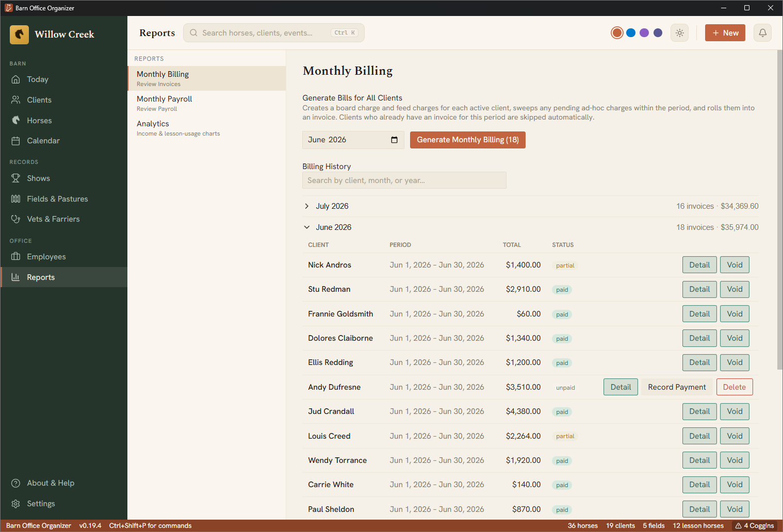Image resolution: width=783 pixels, height=532 pixels.
Task: Open the Calendar section
Action: 64,141
